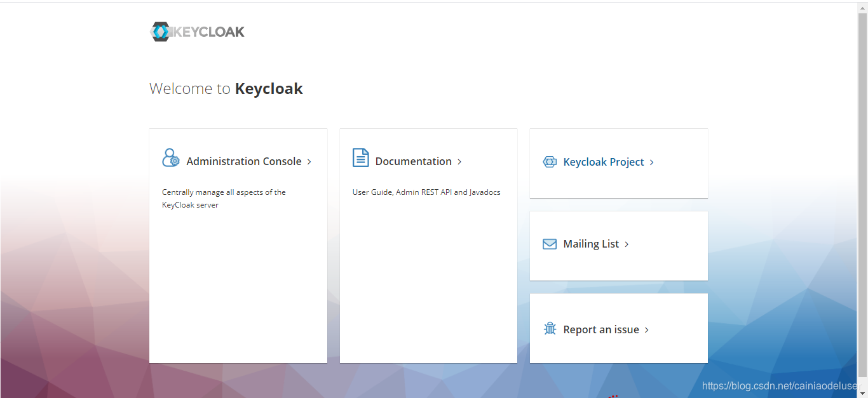Click the Administration Console user-gear icon
Screen dimensions: 868x398
tap(171, 157)
